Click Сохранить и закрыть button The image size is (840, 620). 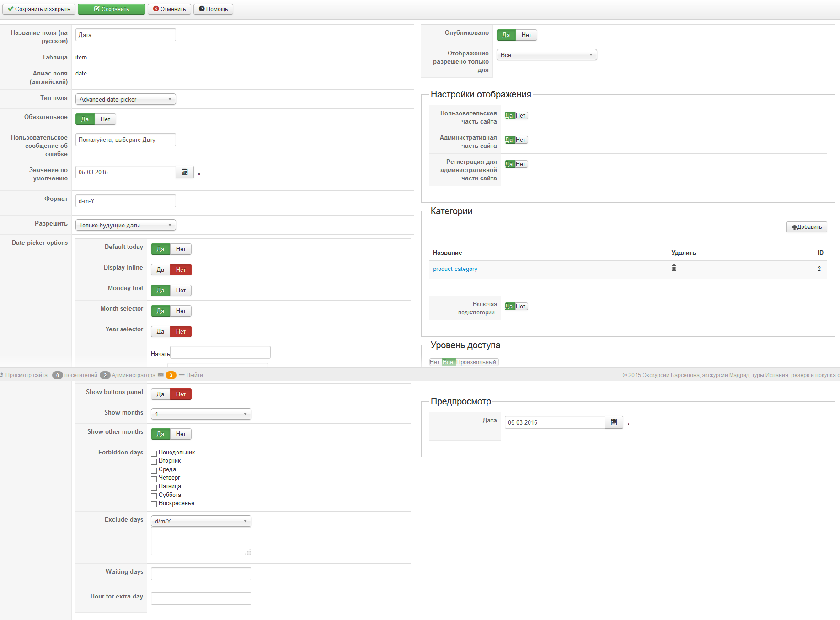(x=39, y=9)
